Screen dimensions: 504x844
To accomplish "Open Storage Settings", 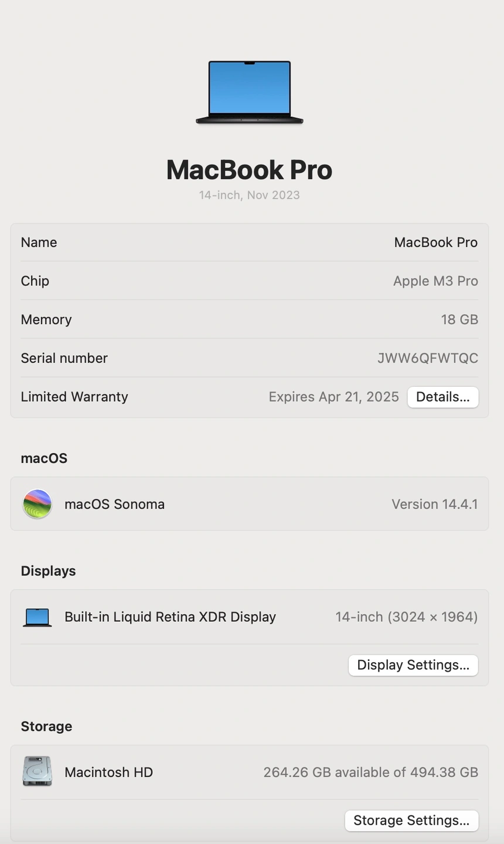I will (x=411, y=821).
